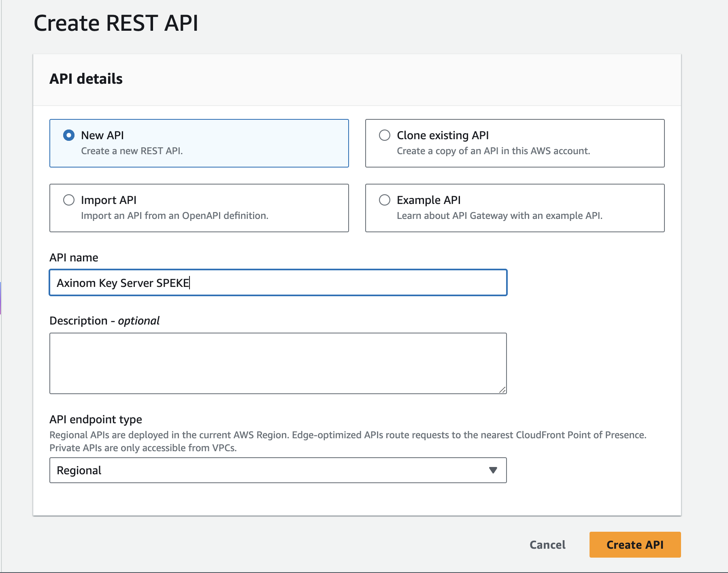
Task: Click "Learn about API Gateway" description text
Action: tap(499, 216)
